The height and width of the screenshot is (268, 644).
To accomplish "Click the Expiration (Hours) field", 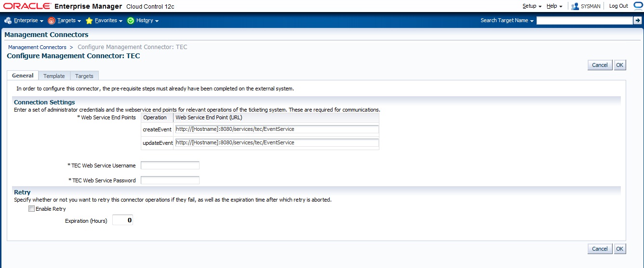I will (122, 220).
